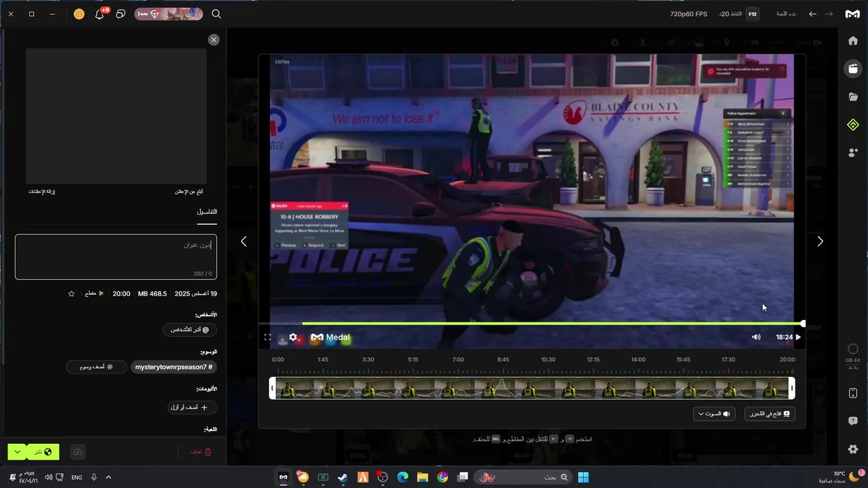Click the remove ads link
The image size is (868, 488).
coord(41,192)
